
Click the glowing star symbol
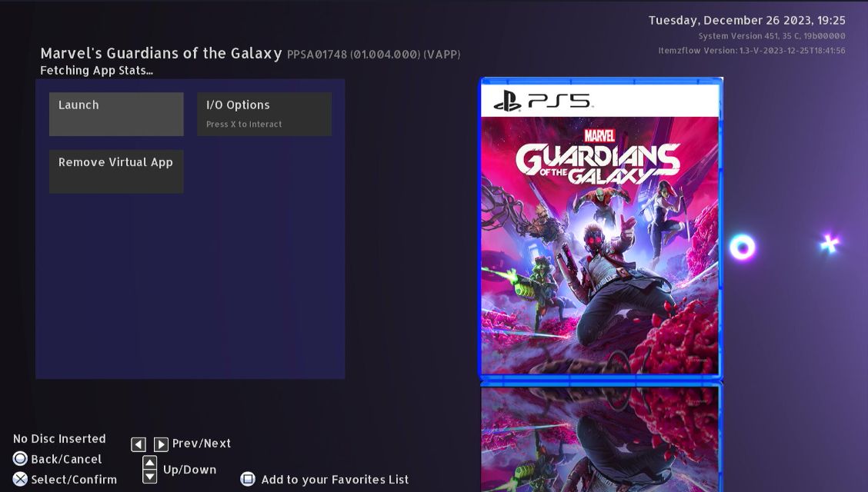[x=830, y=243]
